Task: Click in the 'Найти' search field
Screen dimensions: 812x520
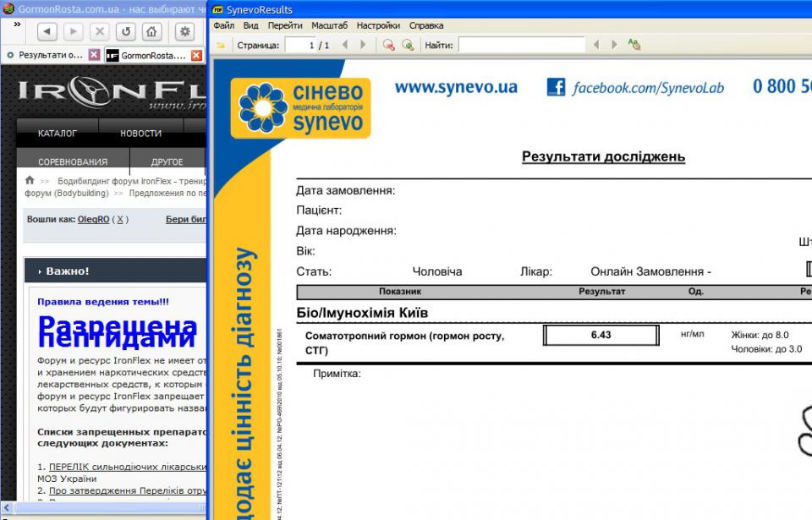Action: coord(521,45)
